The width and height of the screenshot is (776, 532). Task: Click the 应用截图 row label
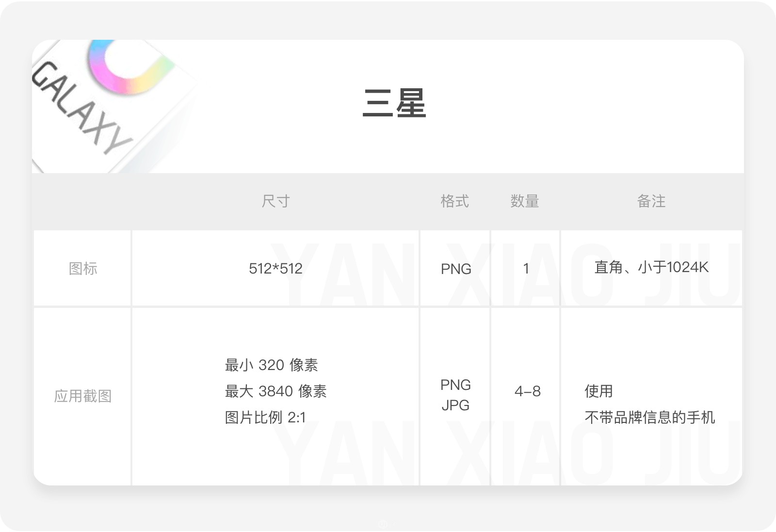(83, 396)
